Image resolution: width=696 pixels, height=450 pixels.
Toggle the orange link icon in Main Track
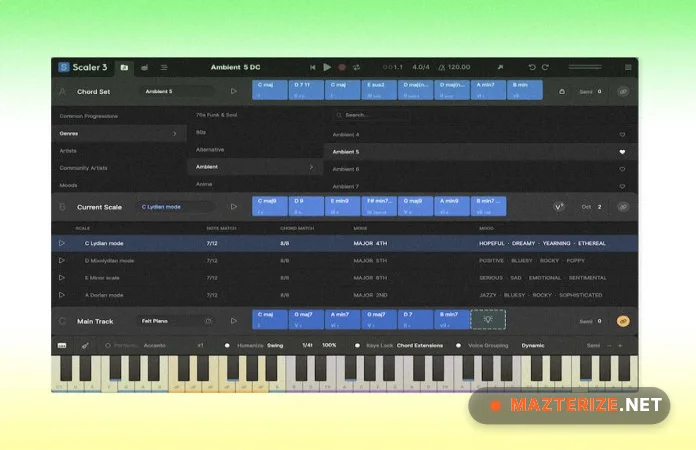pyautogui.click(x=623, y=321)
